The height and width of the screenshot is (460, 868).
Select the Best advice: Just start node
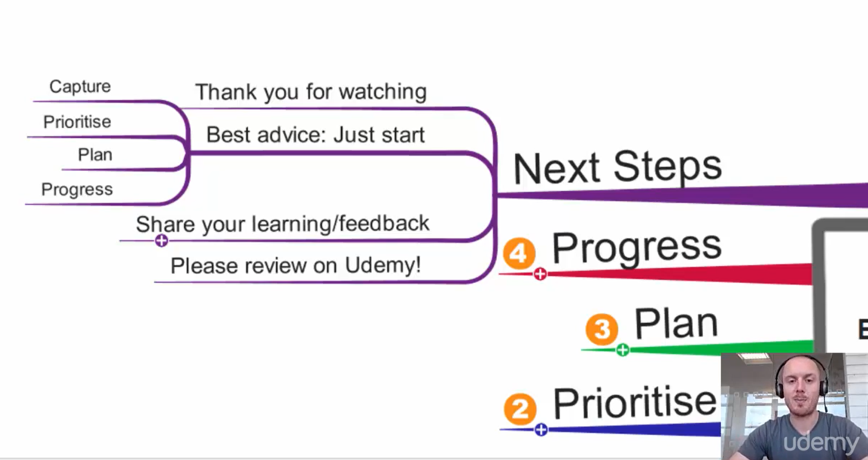point(315,135)
